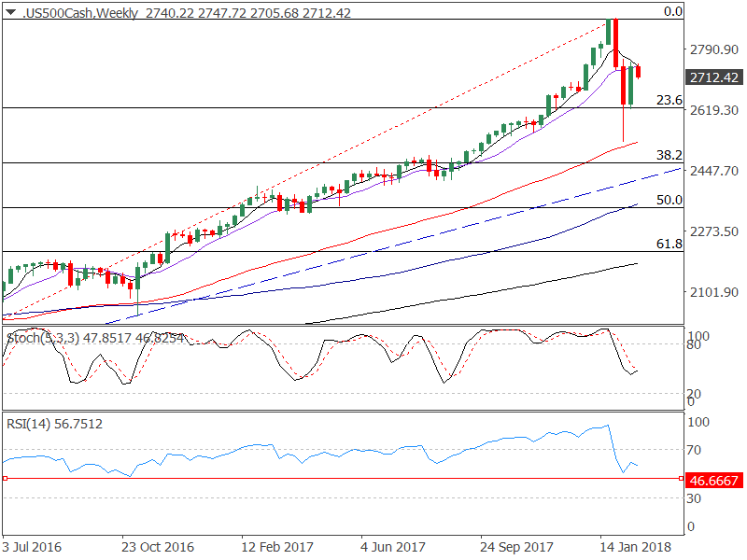Select the 50.0 Fibonacci level label
The height and width of the screenshot is (560, 747).
[669, 200]
